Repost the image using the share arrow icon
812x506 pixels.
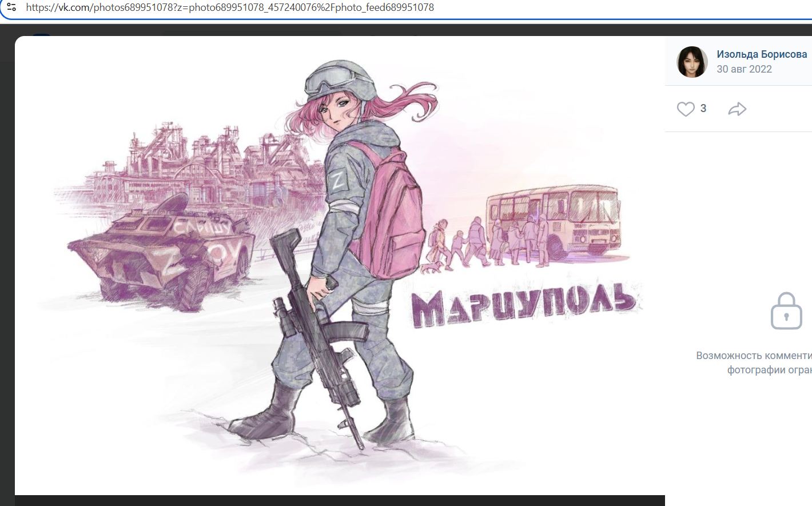737,109
